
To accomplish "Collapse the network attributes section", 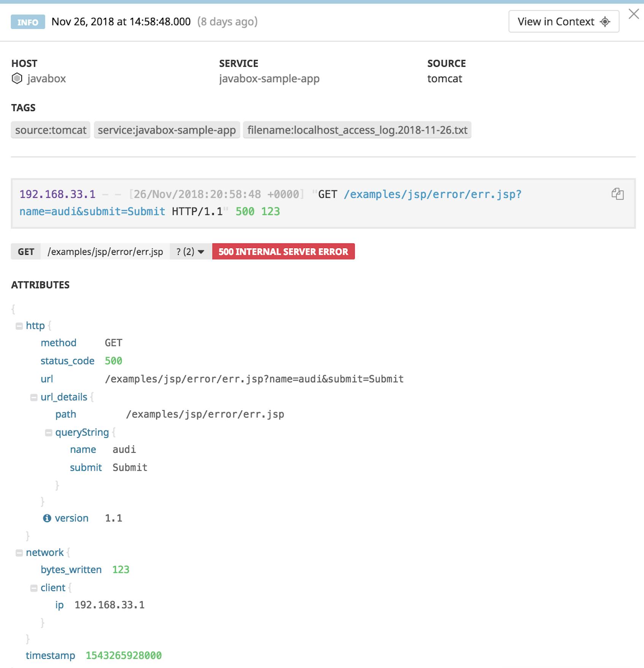I will point(19,552).
